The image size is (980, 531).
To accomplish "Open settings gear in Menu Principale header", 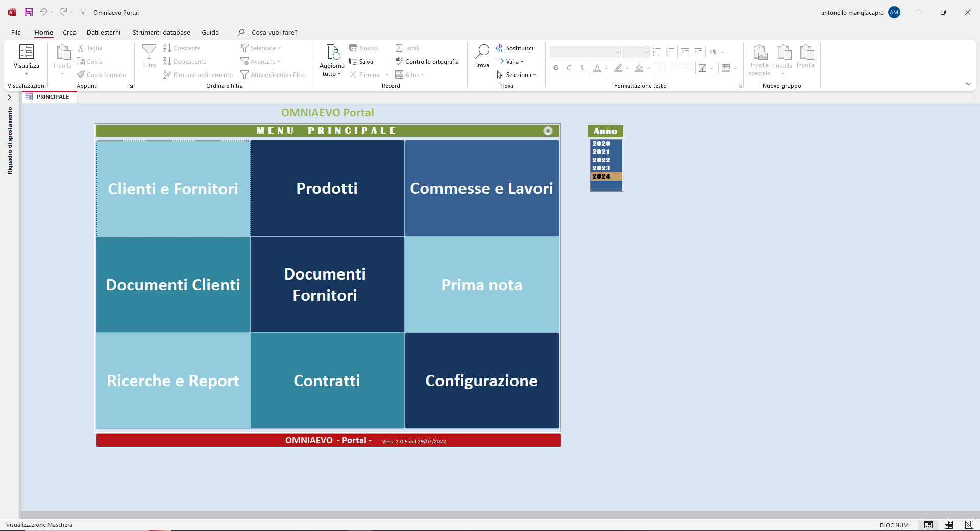I will (x=548, y=131).
